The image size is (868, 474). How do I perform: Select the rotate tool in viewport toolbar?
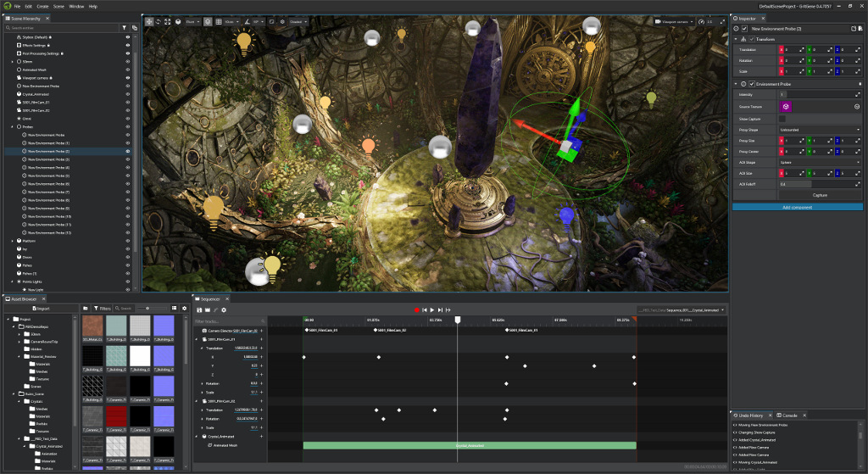click(159, 21)
